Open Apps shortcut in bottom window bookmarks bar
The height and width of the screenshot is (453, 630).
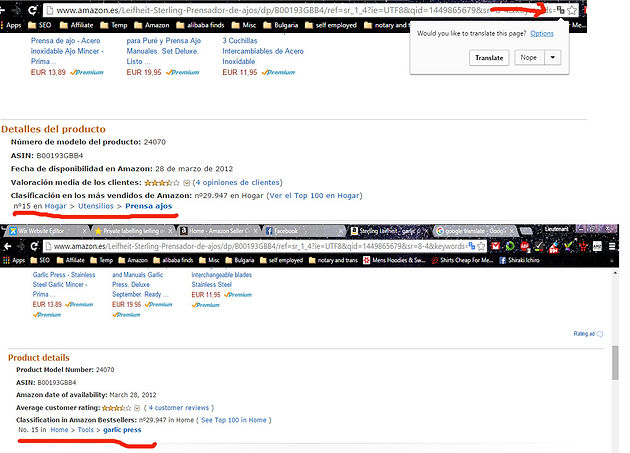14,260
